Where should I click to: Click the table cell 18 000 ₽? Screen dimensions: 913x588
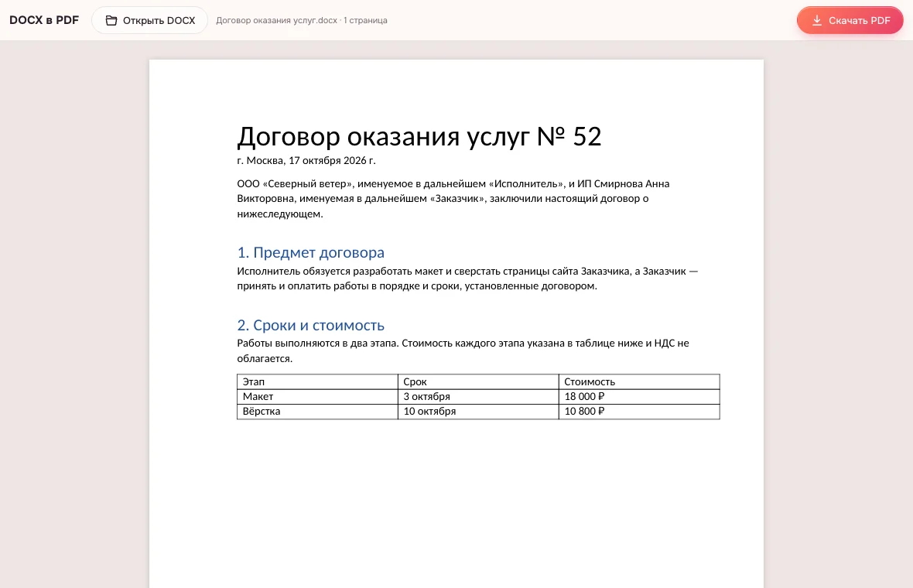[639, 396]
